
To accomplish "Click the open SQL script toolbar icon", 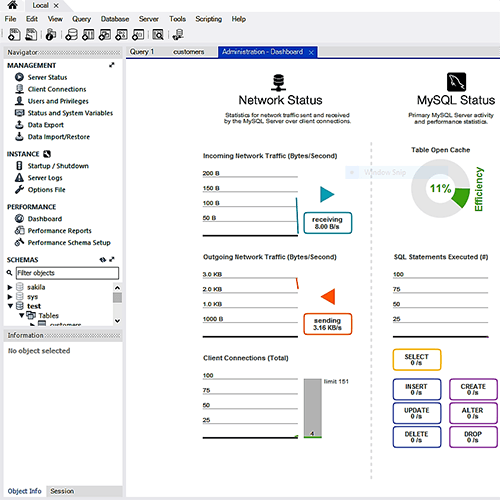I will [x=31, y=34].
